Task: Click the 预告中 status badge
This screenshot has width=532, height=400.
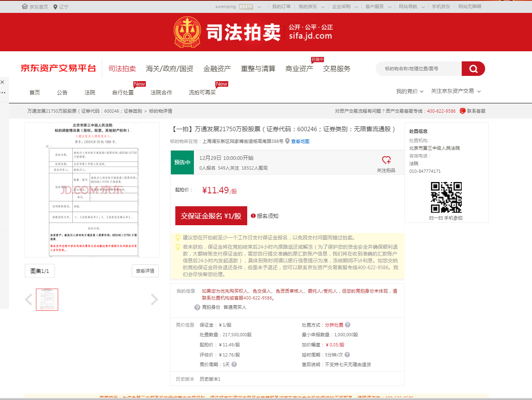Action: coord(182,162)
